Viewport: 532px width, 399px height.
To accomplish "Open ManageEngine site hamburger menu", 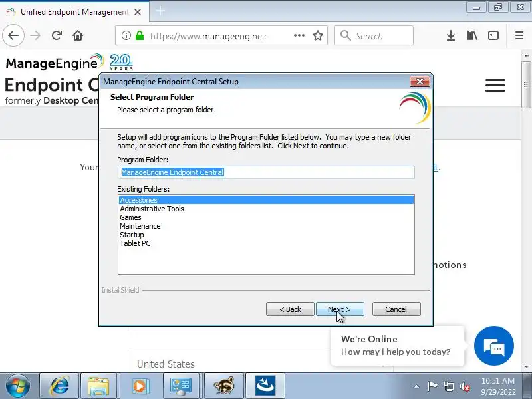I will coord(495,85).
